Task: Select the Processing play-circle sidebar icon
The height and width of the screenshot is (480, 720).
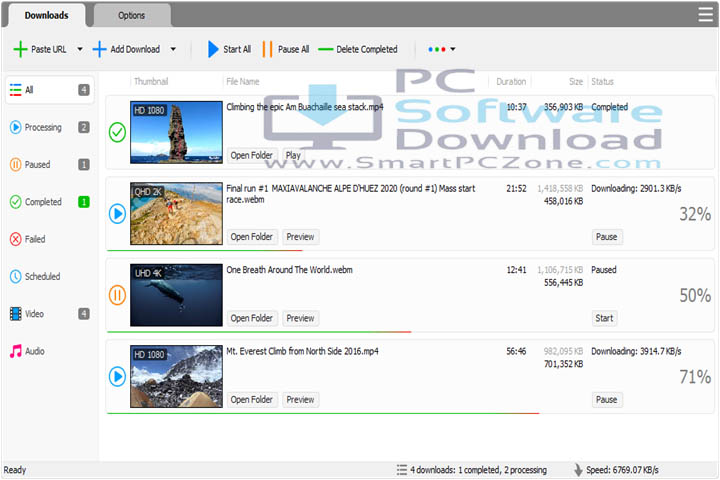Action: pos(16,127)
